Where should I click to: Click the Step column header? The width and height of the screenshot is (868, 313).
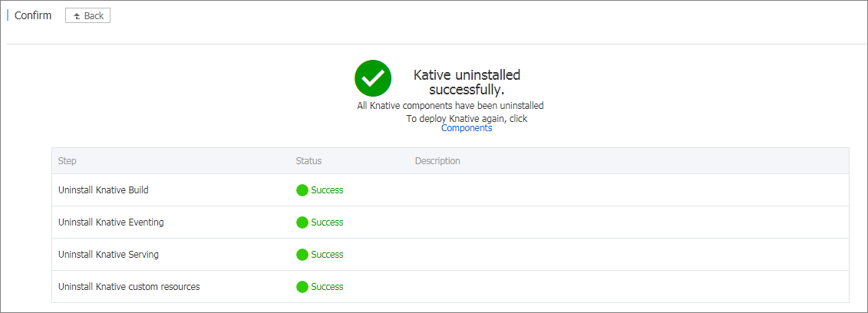coord(68,161)
